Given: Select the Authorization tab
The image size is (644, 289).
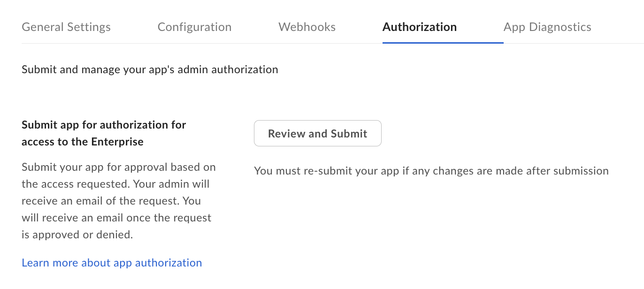Looking at the screenshot, I should [419, 27].
